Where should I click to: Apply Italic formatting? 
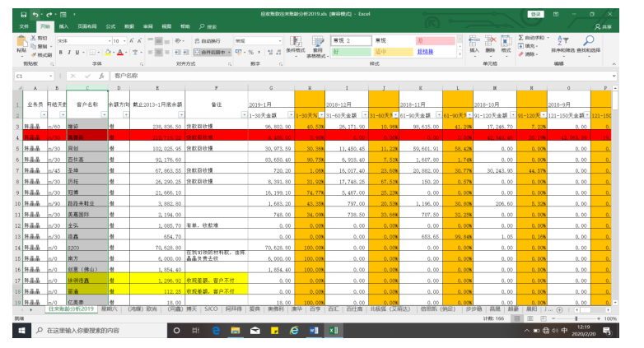pyautogui.click(x=69, y=53)
